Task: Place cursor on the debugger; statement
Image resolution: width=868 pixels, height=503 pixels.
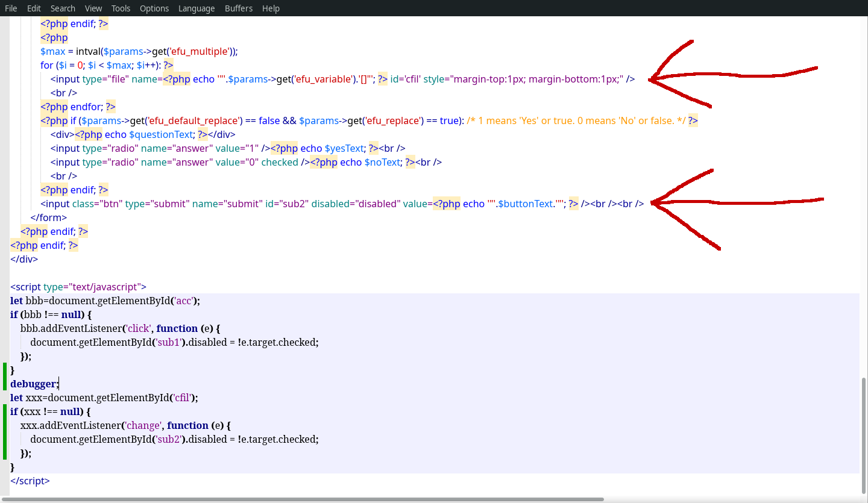Action: [x=34, y=384]
